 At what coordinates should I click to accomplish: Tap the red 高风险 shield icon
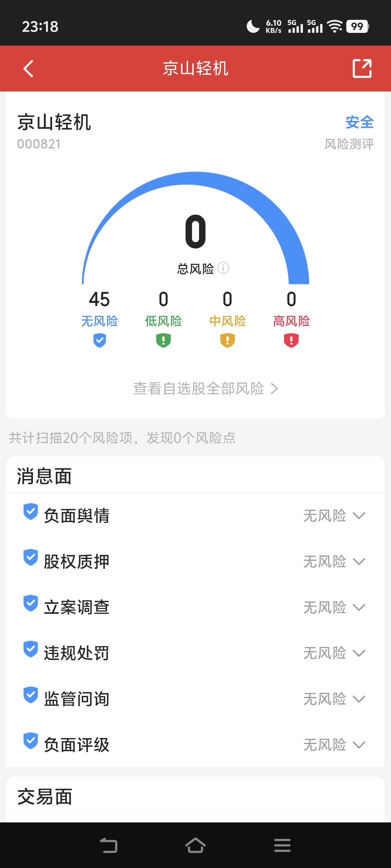click(x=291, y=340)
